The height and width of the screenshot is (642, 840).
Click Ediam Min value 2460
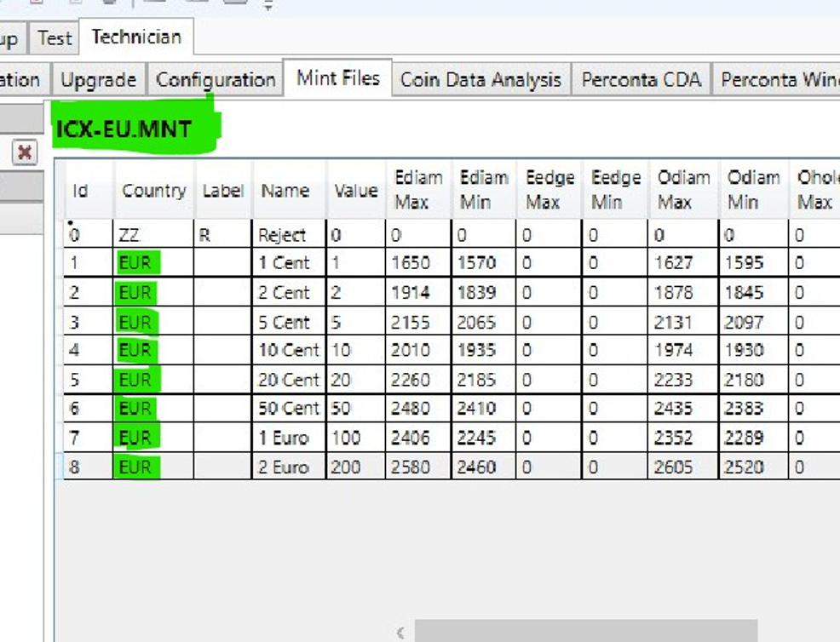[484, 467]
